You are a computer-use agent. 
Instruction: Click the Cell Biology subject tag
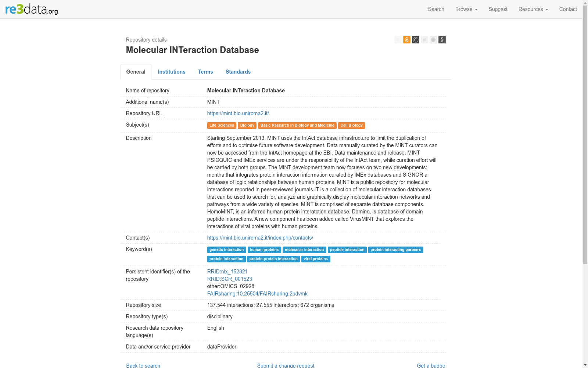[x=351, y=125]
